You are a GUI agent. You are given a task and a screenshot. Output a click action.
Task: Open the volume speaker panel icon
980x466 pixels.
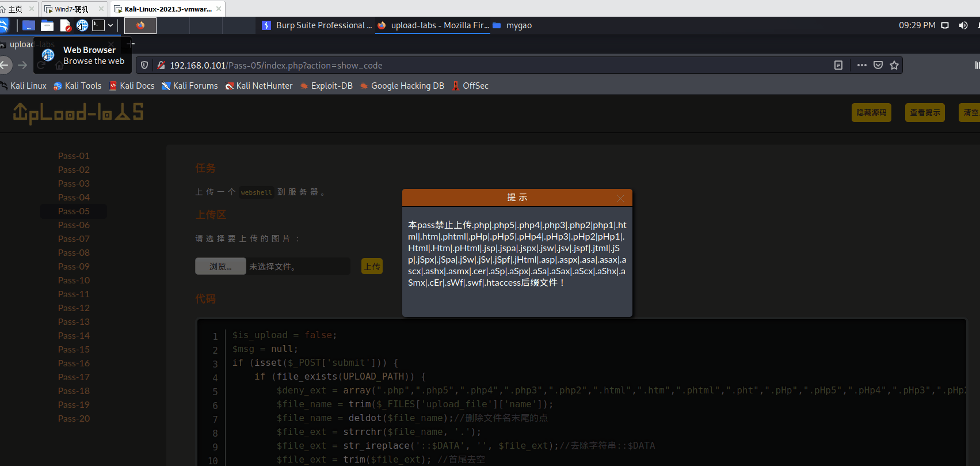963,25
